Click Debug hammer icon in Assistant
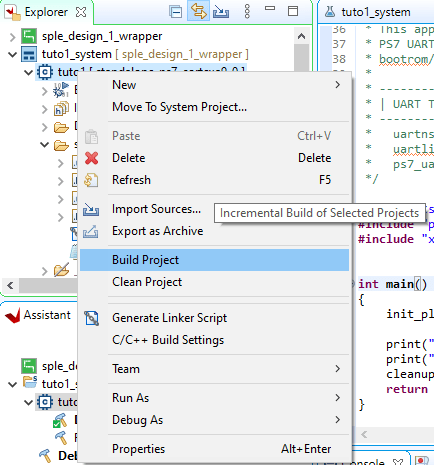 (45, 455)
